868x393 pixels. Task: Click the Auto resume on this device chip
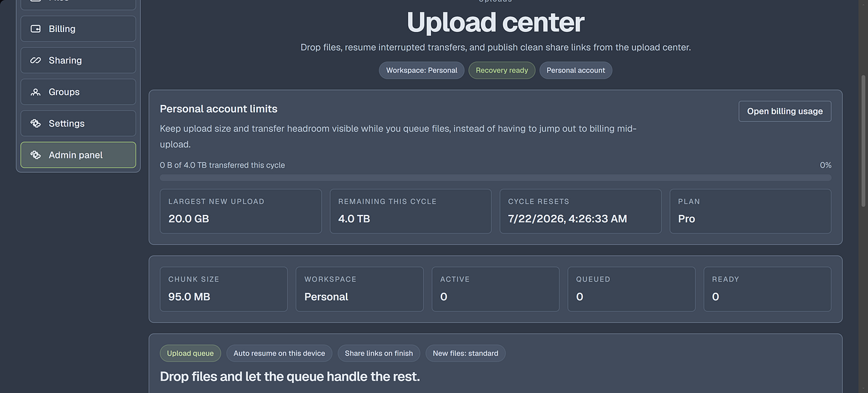[x=279, y=353]
